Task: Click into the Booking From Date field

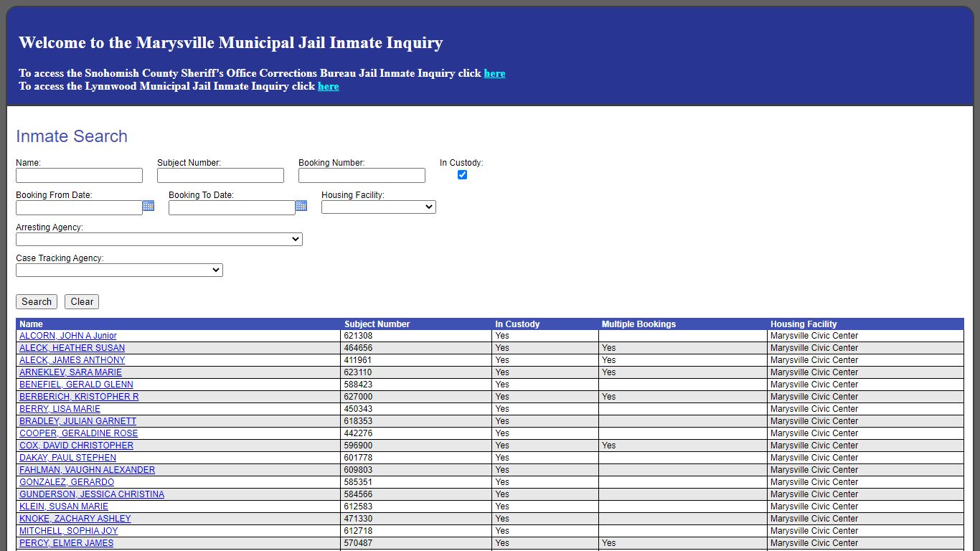Action: [x=80, y=207]
